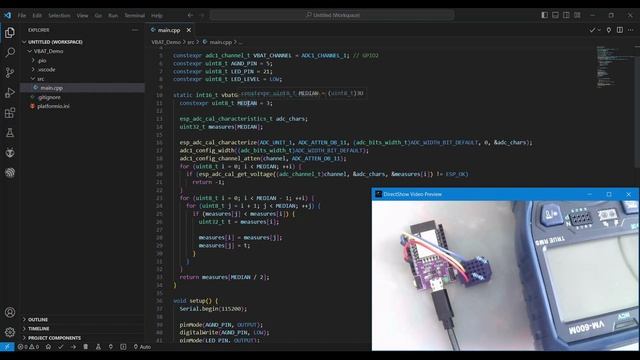Open the Search view in activity bar

10,52
